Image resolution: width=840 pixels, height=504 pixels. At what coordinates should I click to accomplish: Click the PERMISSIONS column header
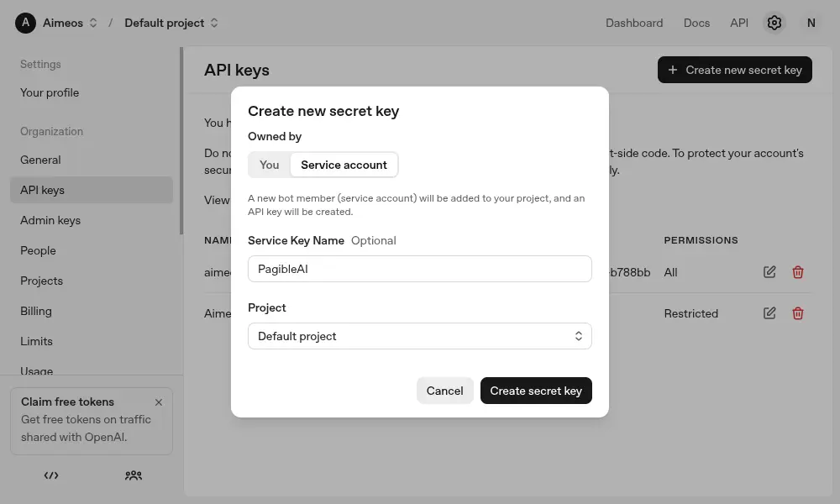click(x=701, y=240)
